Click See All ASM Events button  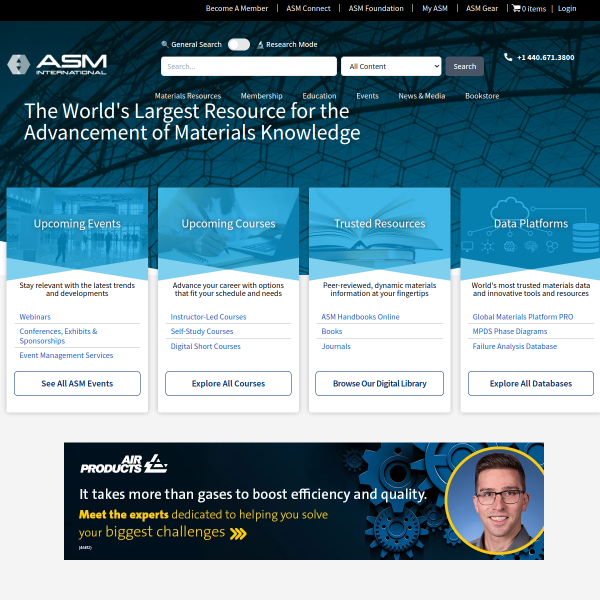(x=77, y=383)
